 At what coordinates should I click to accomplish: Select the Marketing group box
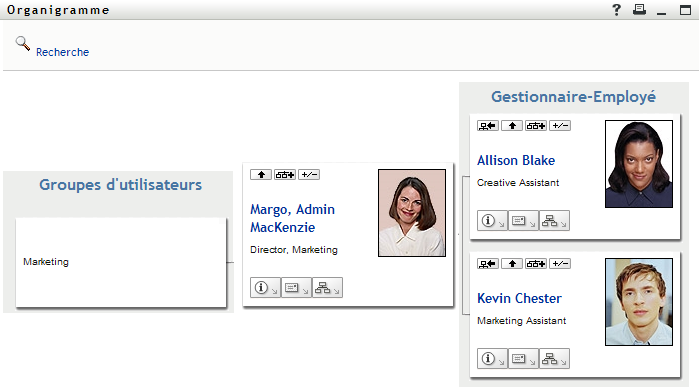click(x=121, y=262)
